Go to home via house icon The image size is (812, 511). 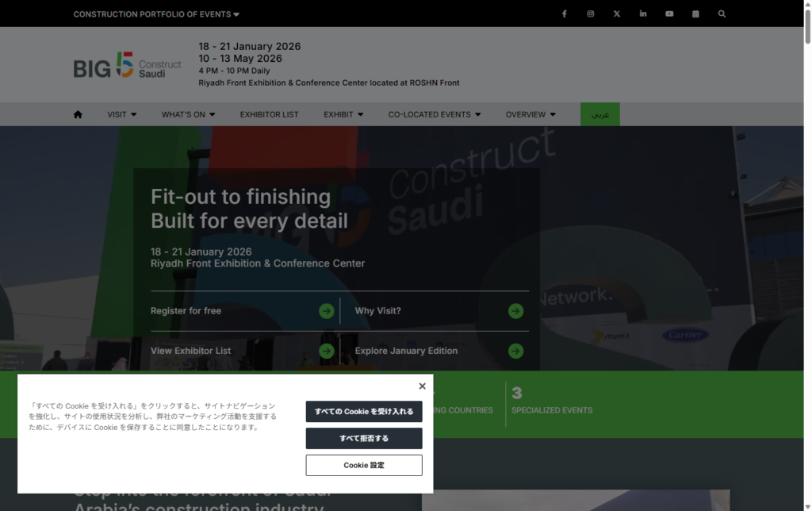tap(78, 114)
